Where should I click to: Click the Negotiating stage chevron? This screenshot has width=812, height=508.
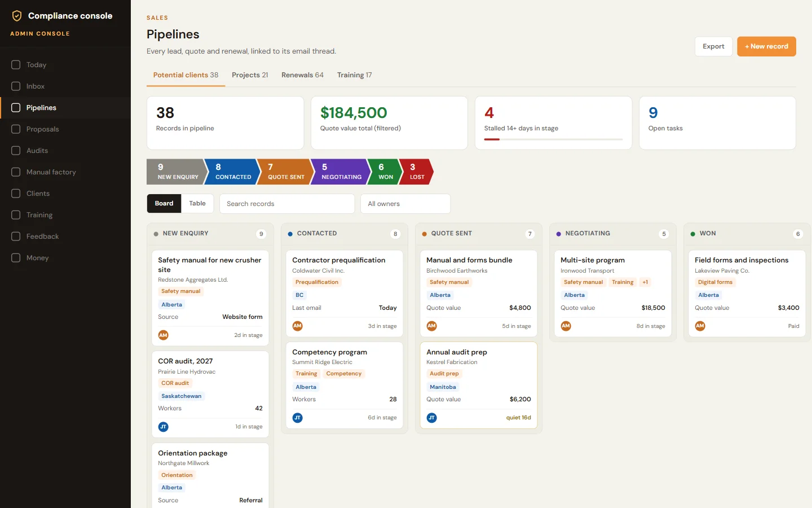pos(341,172)
